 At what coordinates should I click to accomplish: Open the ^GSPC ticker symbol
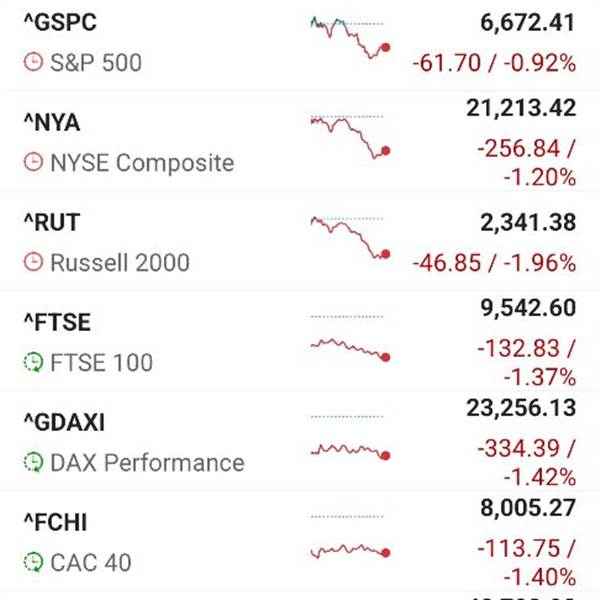[x=60, y=23]
